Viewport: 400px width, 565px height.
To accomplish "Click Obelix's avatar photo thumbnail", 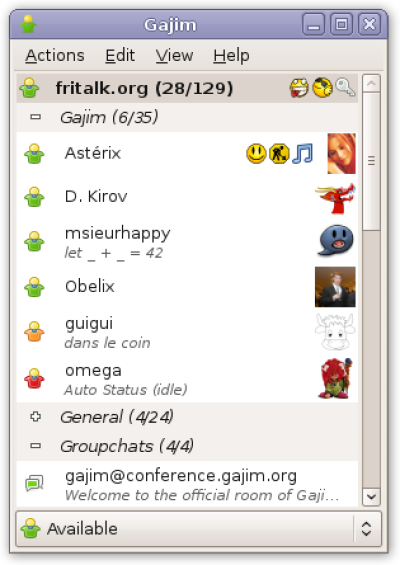I will 335,287.
